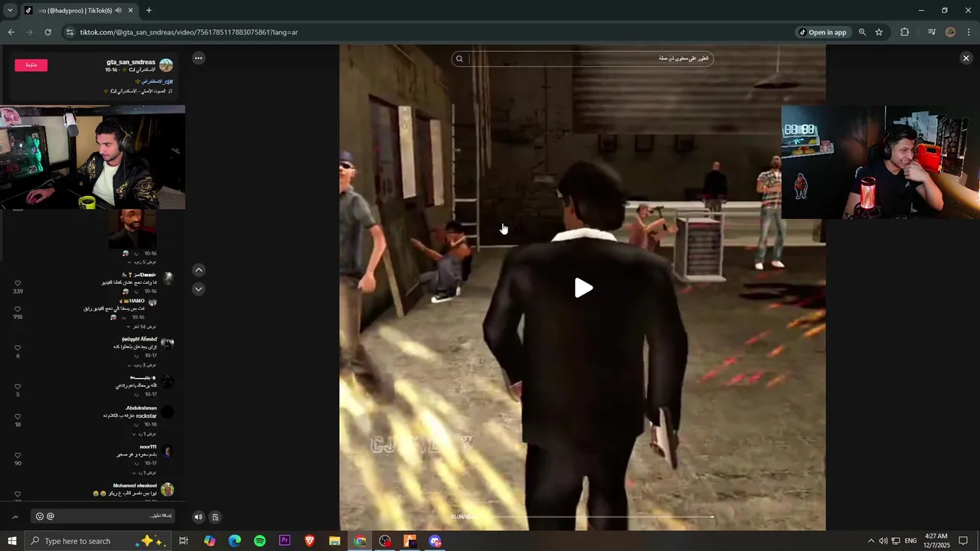Viewport: 980px width, 551px height.
Task: Open File Explorer from the taskbar
Action: [x=335, y=541]
